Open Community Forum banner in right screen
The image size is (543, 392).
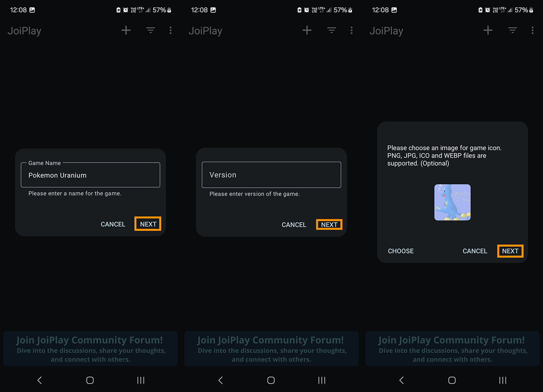(x=452, y=349)
